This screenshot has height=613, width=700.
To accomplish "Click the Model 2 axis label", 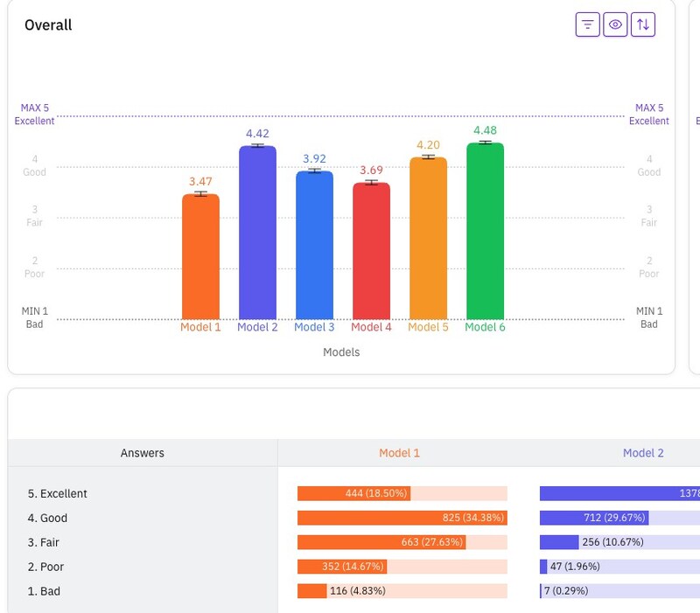I will (257, 327).
